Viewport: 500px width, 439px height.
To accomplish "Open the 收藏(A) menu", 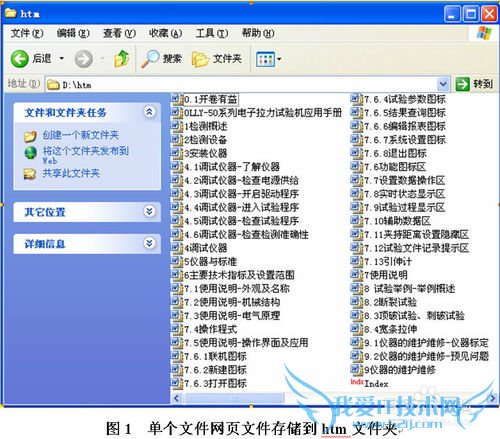I will click(x=165, y=33).
